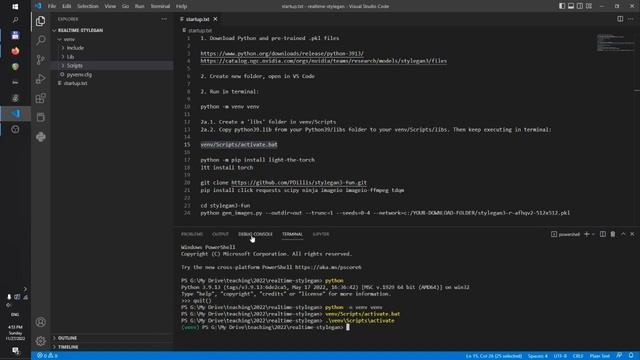Add a new terminal with plus icon
Screen dimensions: 640x360
tap(587, 234)
